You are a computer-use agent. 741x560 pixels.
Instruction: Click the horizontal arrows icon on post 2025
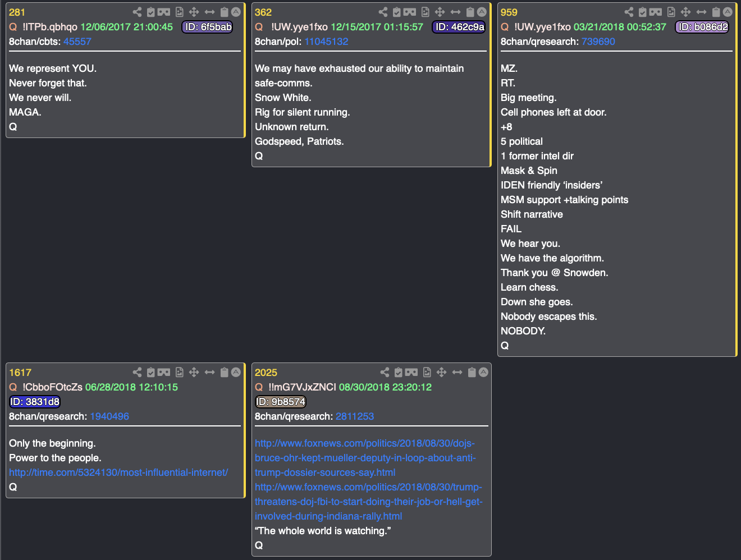click(x=457, y=372)
